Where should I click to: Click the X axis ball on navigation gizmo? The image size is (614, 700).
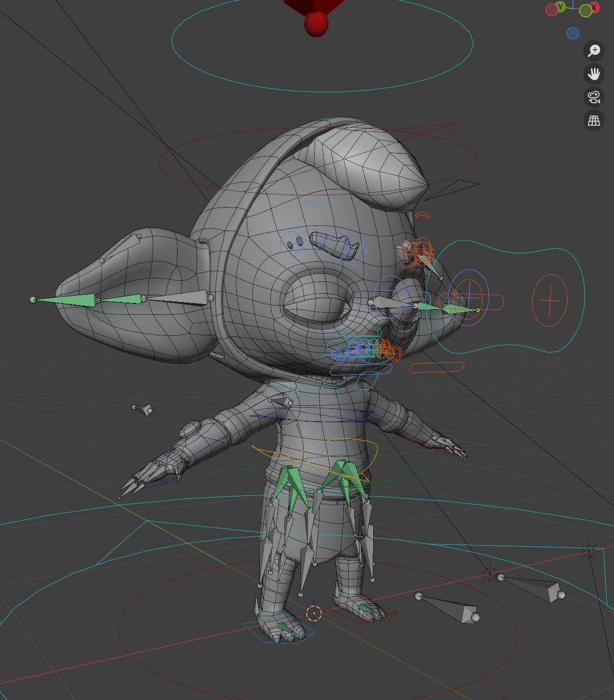pyautogui.click(x=595, y=8)
